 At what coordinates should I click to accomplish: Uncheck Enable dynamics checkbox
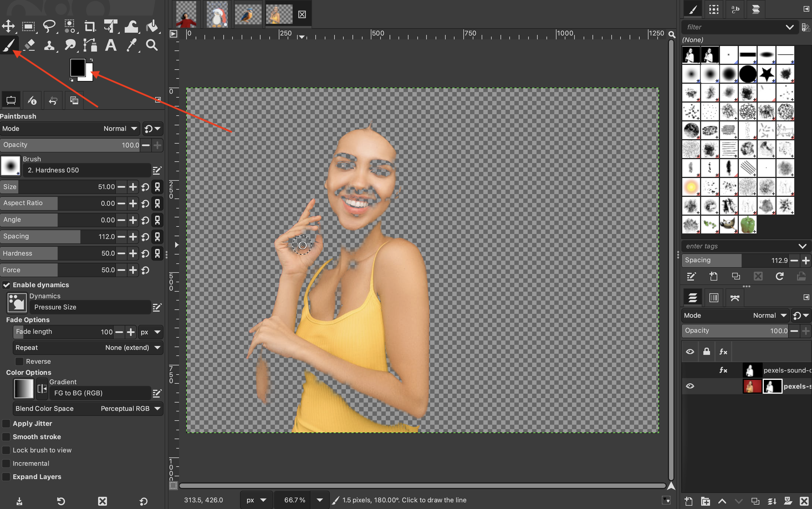coord(6,285)
